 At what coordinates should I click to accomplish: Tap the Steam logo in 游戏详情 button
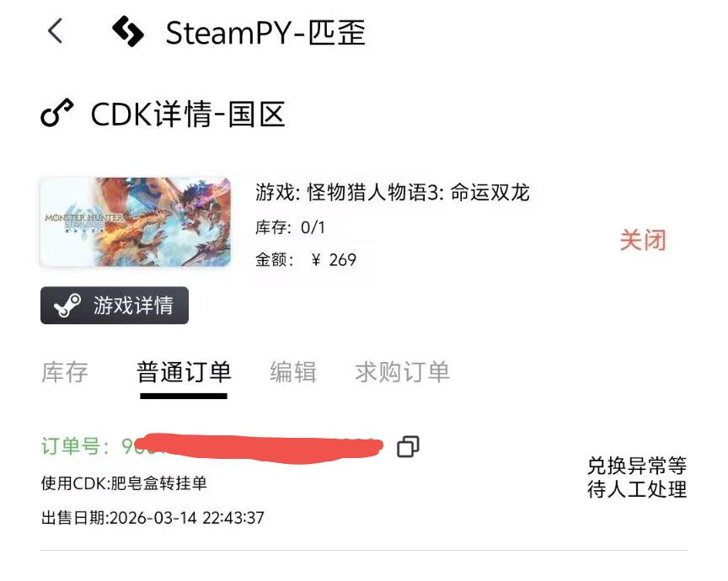tap(67, 306)
